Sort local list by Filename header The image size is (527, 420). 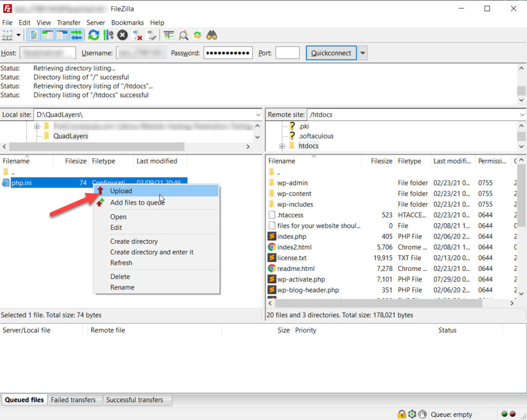(x=27, y=161)
